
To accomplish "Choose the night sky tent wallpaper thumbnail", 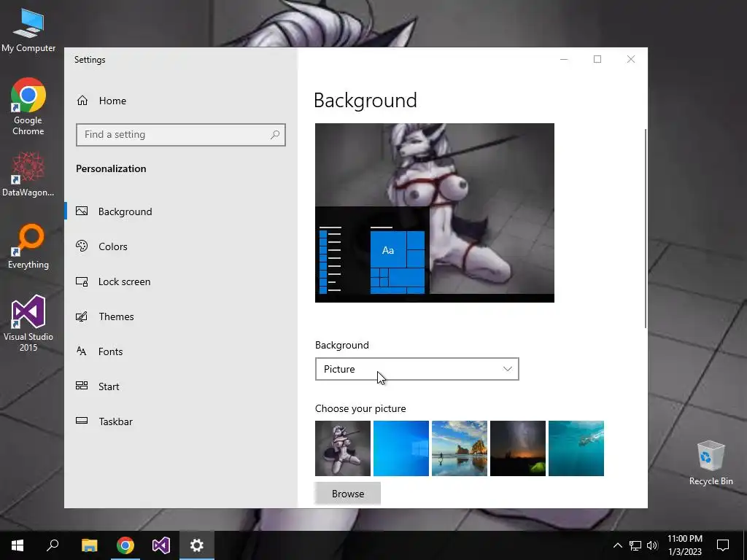I will pyautogui.click(x=518, y=448).
